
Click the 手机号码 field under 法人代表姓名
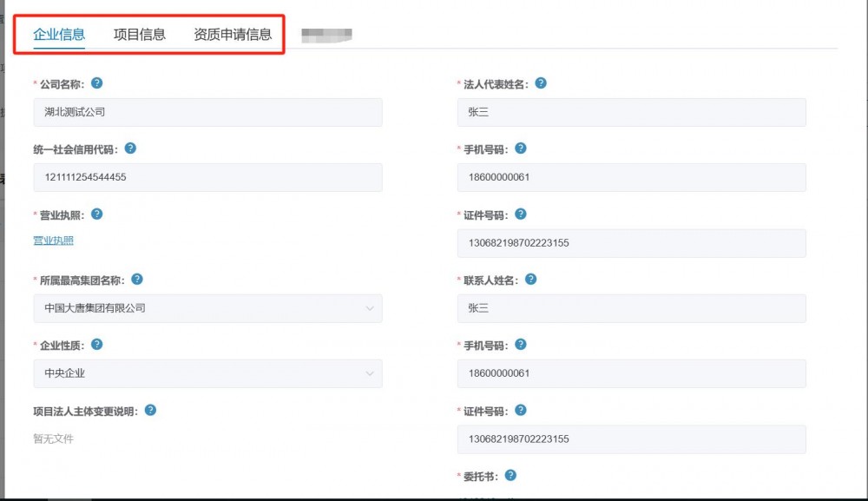coord(631,177)
